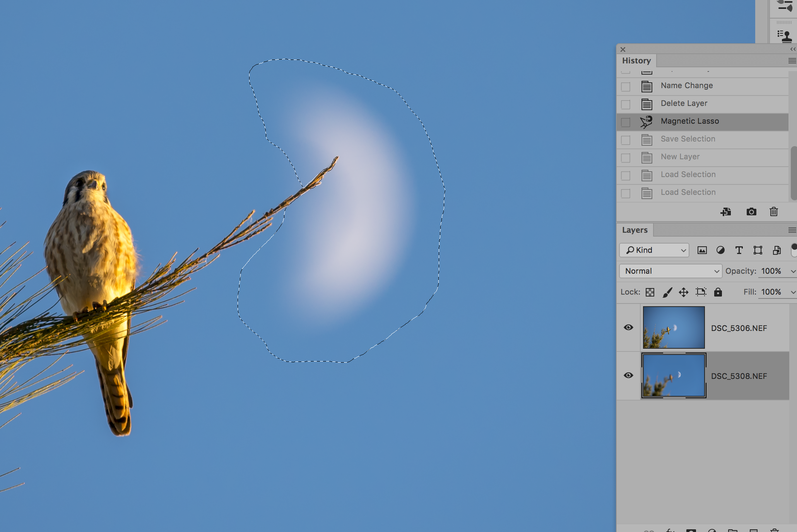Create new document from current state icon
Image resolution: width=797 pixels, height=532 pixels.
click(x=726, y=211)
